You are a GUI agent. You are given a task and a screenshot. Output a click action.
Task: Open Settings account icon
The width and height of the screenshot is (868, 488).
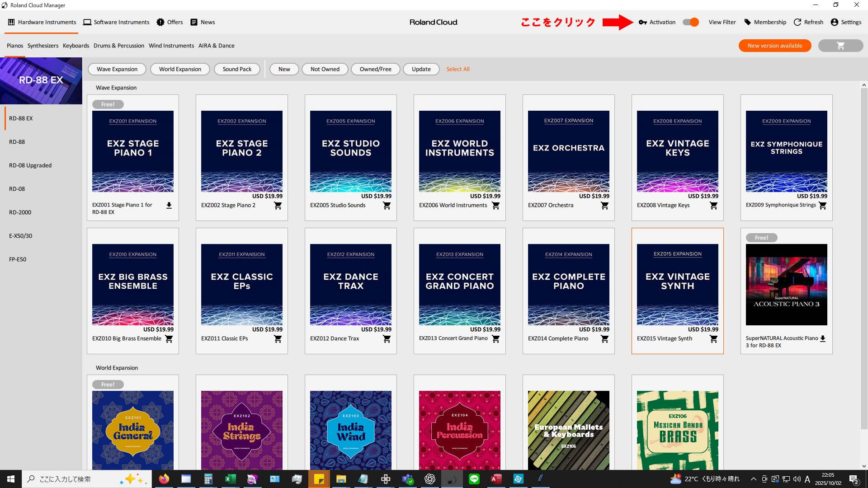[835, 22]
